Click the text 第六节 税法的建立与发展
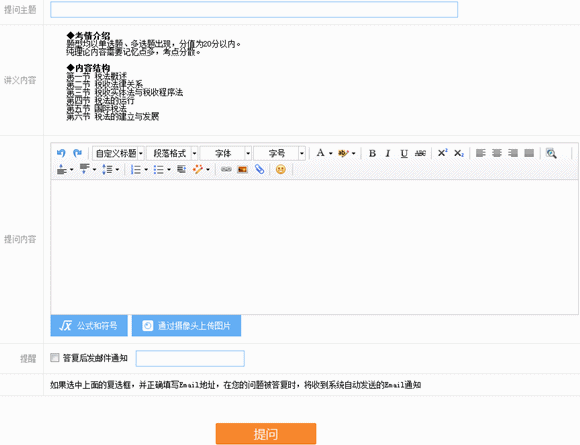 pos(113,117)
